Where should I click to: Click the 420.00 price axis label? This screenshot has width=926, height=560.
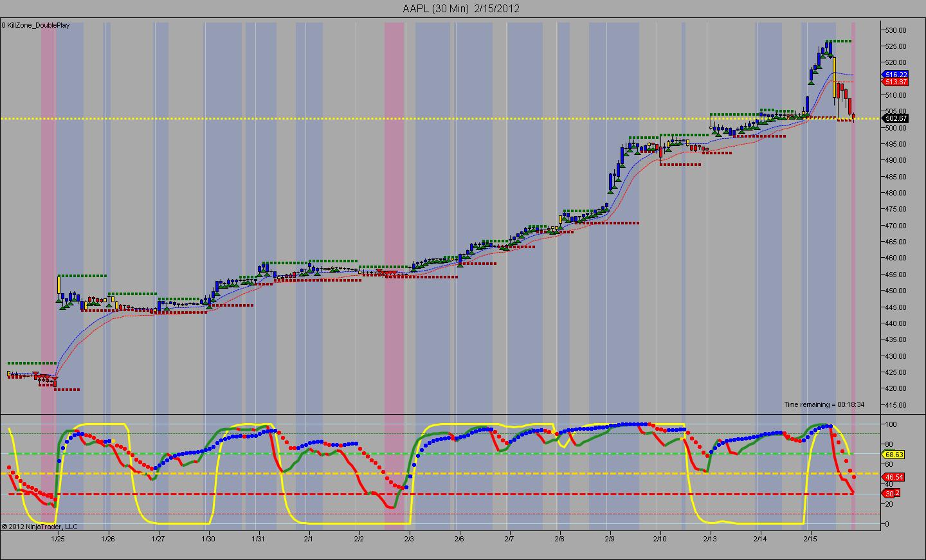896,388
